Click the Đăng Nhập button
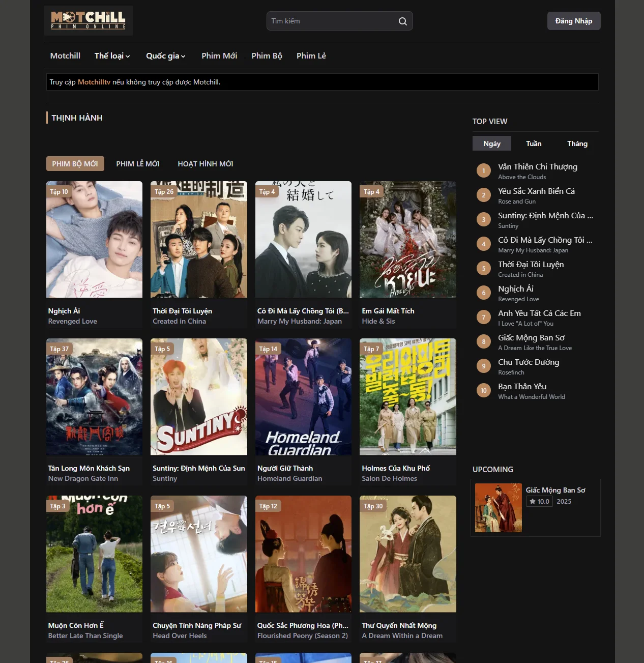The height and width of the screenshot is (663, 644). [x=573, y=21]
